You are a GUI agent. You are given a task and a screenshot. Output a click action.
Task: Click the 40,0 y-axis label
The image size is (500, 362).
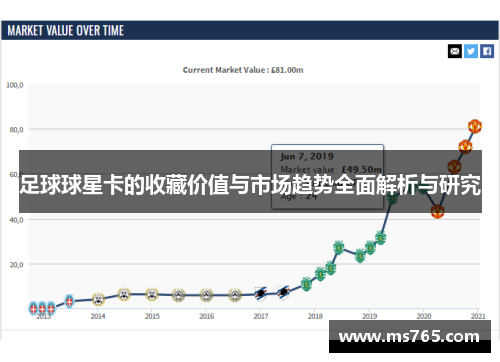point(16,220)
